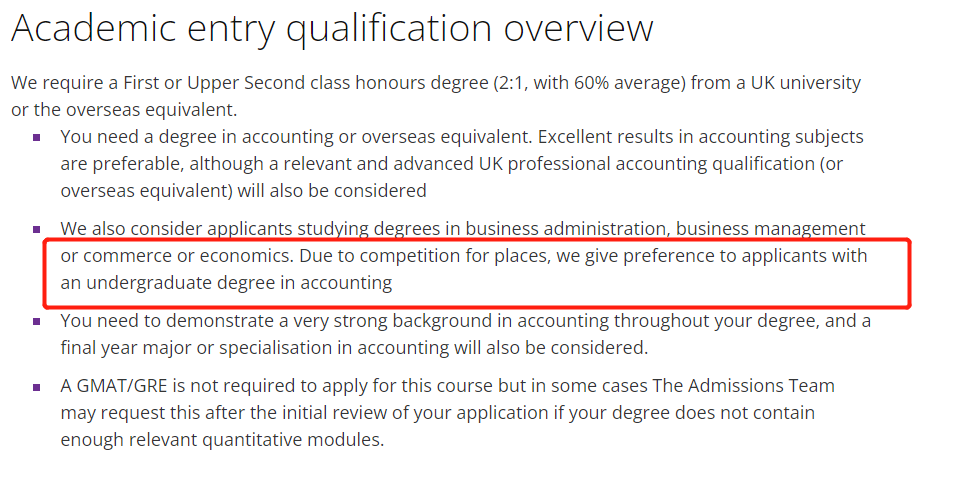Click the line starting 'You need a degree in accounting'
This screenshot has height=491, width=953.
(462, 137)
